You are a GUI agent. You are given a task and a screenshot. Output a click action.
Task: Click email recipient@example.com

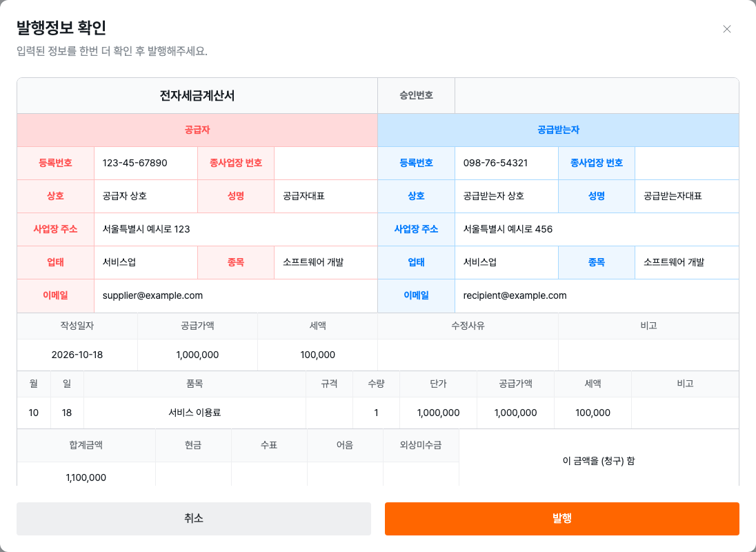(x=515, y=295)
